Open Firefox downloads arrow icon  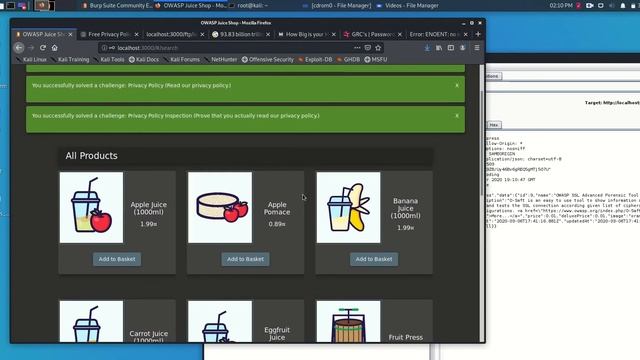tap(427, 48)
